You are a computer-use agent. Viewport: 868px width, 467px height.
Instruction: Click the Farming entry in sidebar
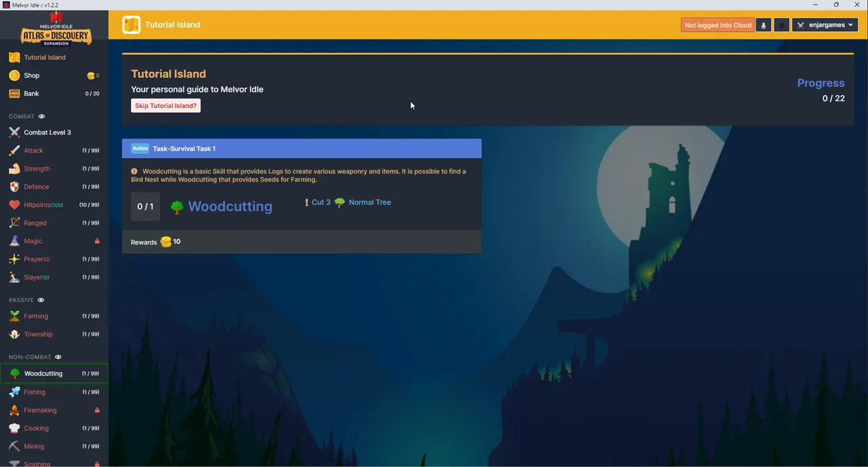pos(54,316)
